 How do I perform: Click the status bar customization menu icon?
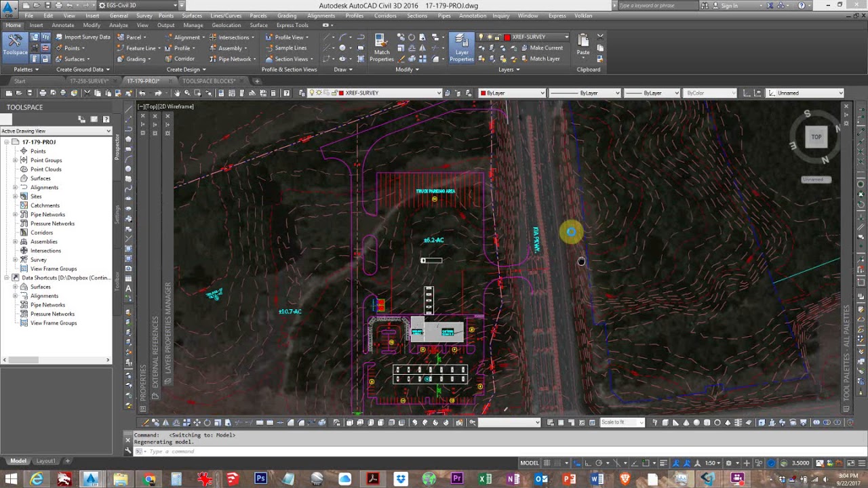861,464
